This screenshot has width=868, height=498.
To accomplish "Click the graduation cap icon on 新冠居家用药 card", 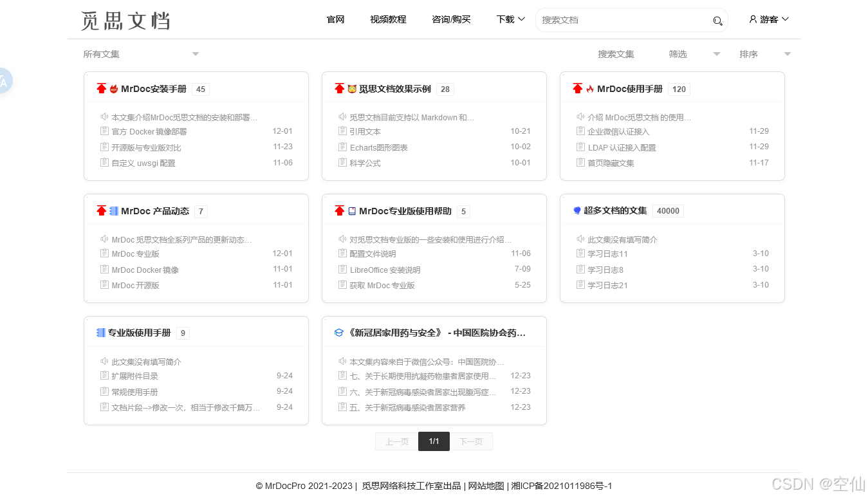I will click(338, 332).
